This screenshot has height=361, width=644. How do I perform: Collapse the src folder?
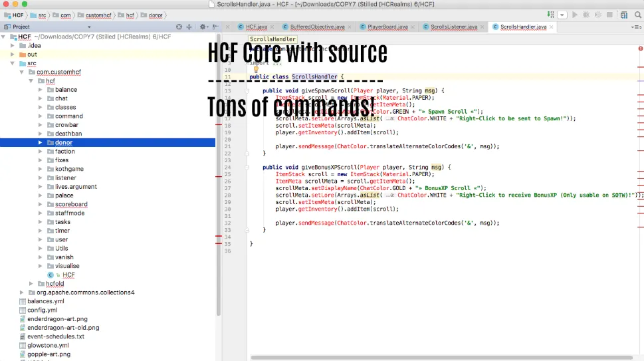click(x=13, y=63)
